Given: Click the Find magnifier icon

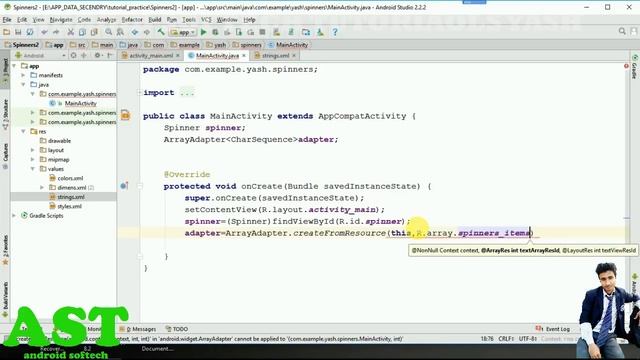Looking at the screenshot, I should pos(109,32).
